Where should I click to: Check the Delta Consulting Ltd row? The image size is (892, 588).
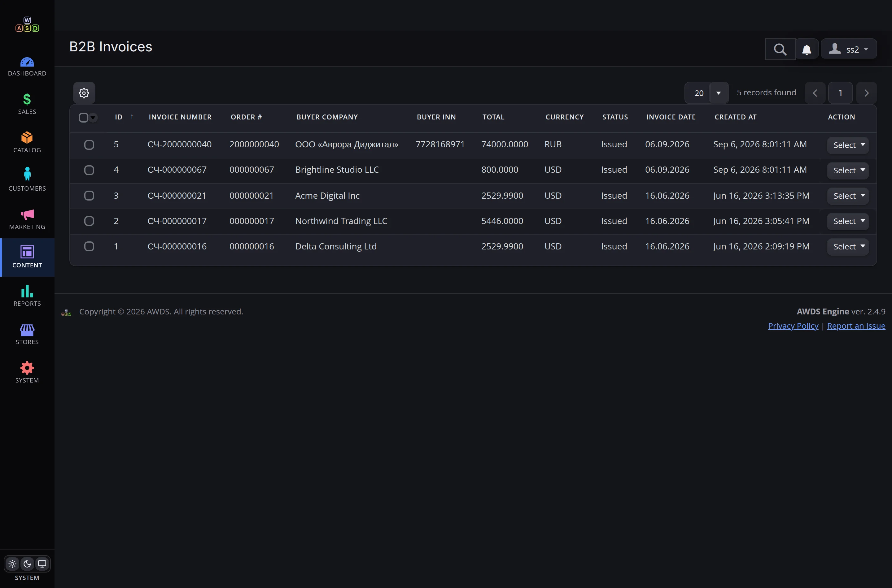click(x=89, y=246)
